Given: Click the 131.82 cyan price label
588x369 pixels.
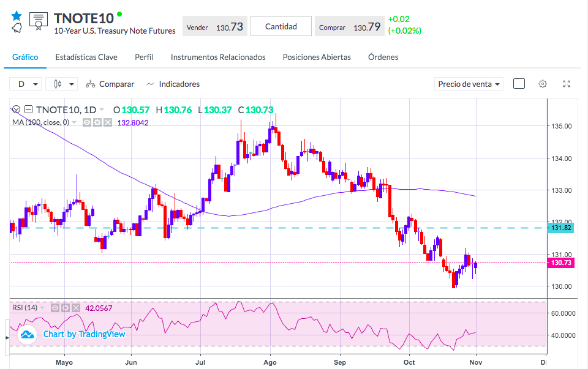Looking at the screenshot, I should point(560,228).
